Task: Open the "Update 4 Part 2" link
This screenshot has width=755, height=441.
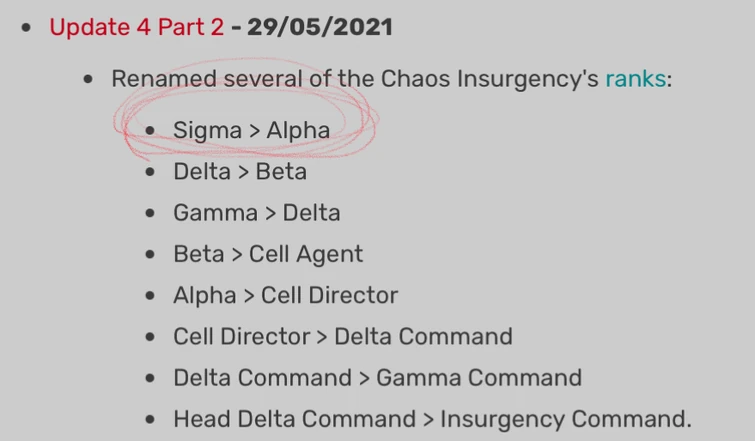Action: (136, 27)
